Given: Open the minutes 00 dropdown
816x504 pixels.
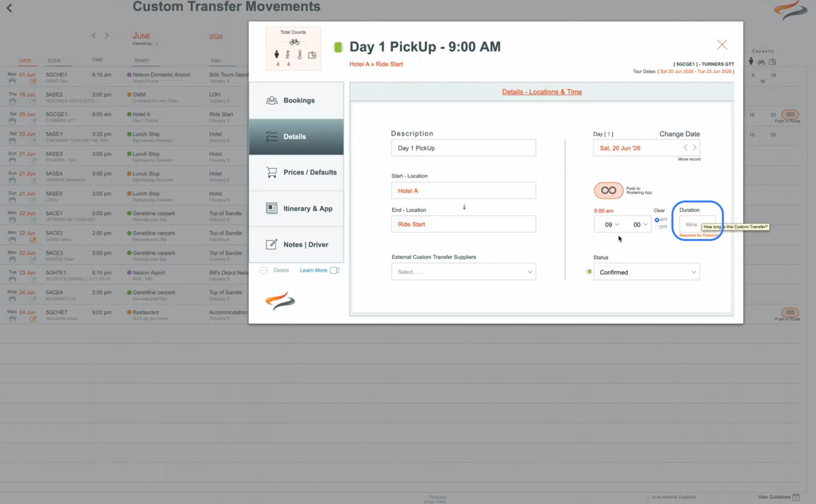Looking at the screenshot, I should click(640, 224).
